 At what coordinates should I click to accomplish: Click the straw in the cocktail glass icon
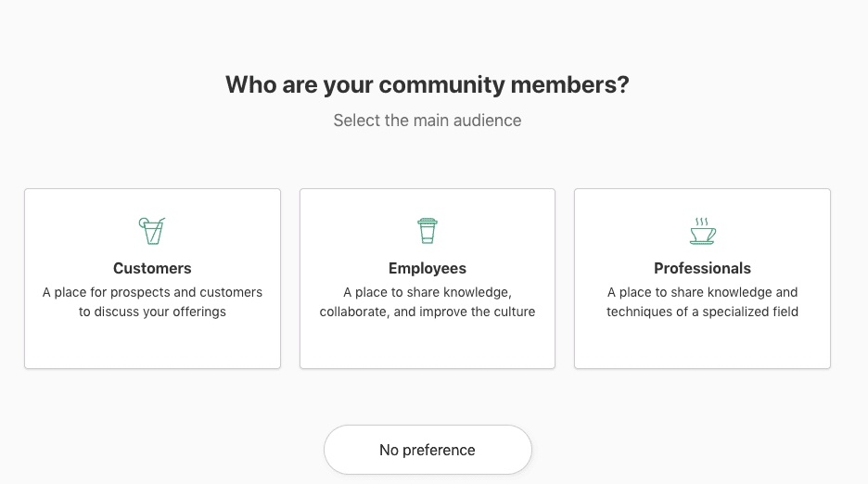pos(157,230)
